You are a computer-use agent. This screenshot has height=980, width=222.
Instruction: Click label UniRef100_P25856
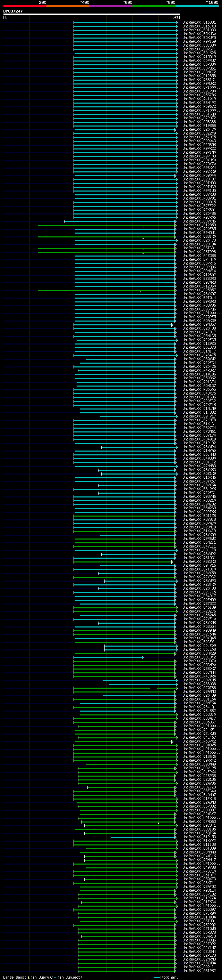(x=199, y=145)
